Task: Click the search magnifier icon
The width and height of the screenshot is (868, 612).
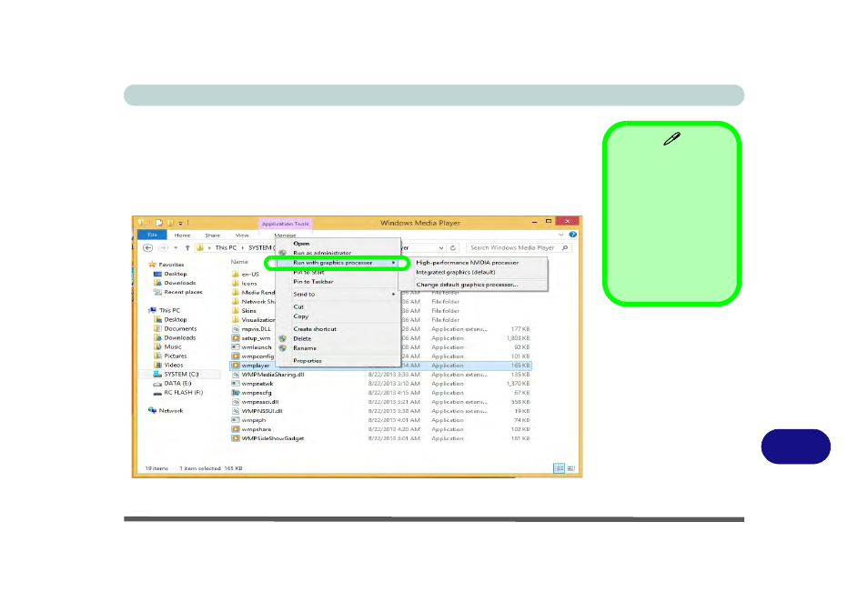Action: [x=565, y=248]
